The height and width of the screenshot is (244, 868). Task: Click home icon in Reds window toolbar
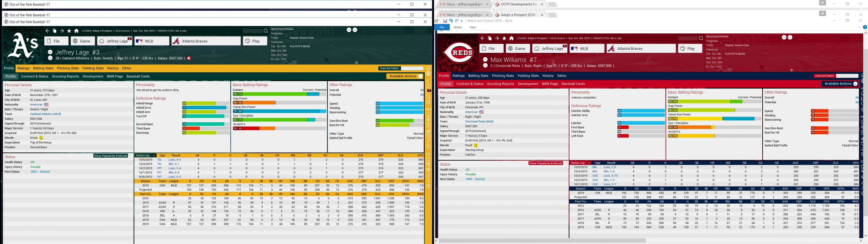coord(511,38)
